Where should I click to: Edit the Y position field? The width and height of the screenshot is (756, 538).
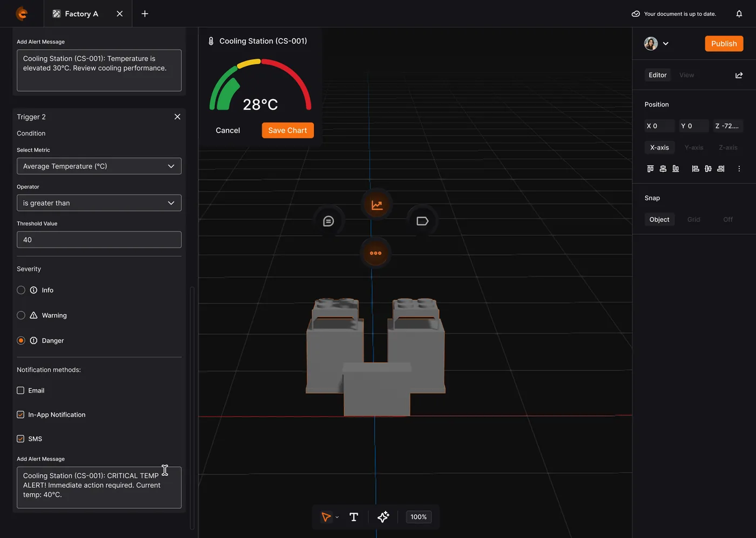click(x=694, y=126)
